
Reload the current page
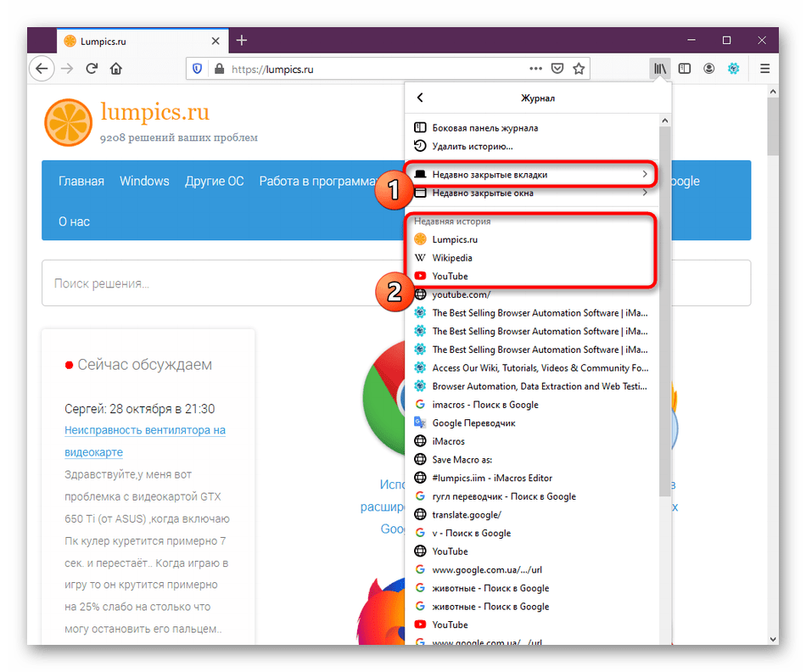[92, 69]
